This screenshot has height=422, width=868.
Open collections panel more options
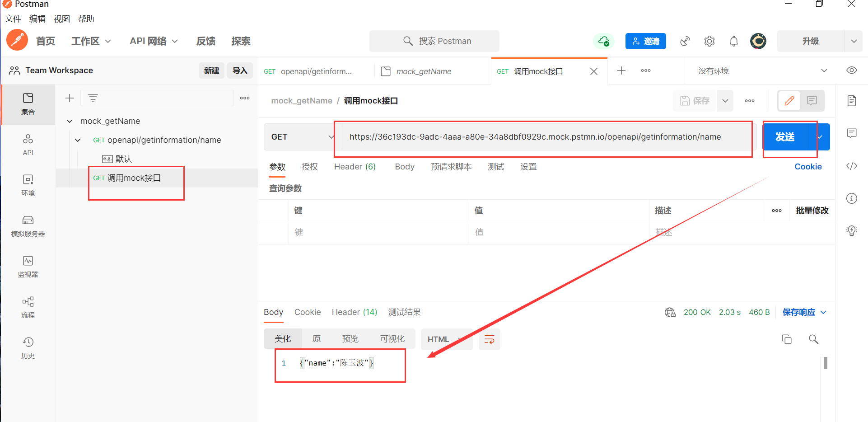(245, 98)
